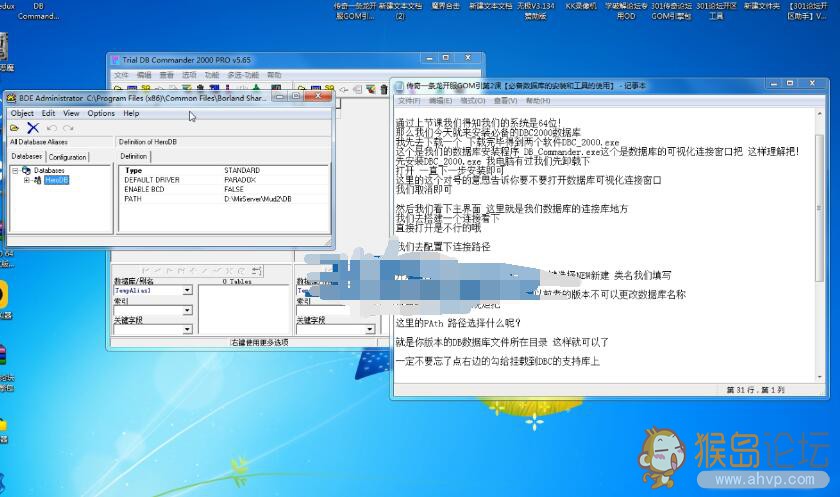Click the PATH property name
This screenshot has width=840, height=497.
tap(133, 199)
